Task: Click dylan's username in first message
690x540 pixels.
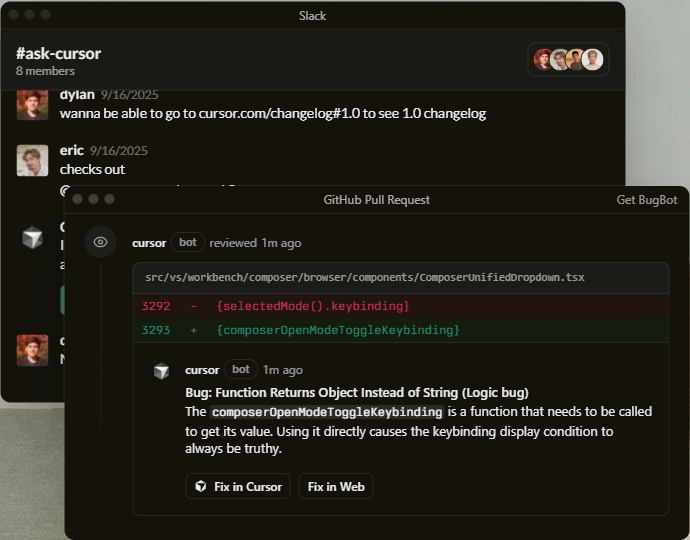Action: click(x=77, y=94)
